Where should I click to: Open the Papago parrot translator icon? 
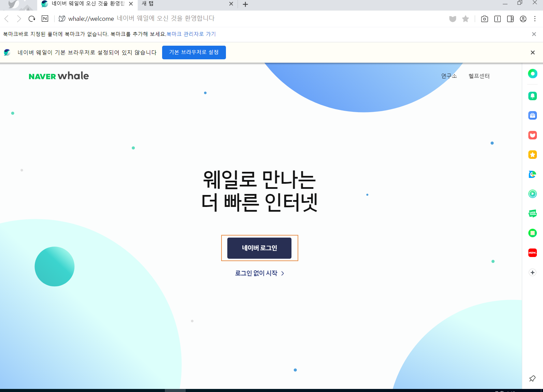[x=532, y=175]
